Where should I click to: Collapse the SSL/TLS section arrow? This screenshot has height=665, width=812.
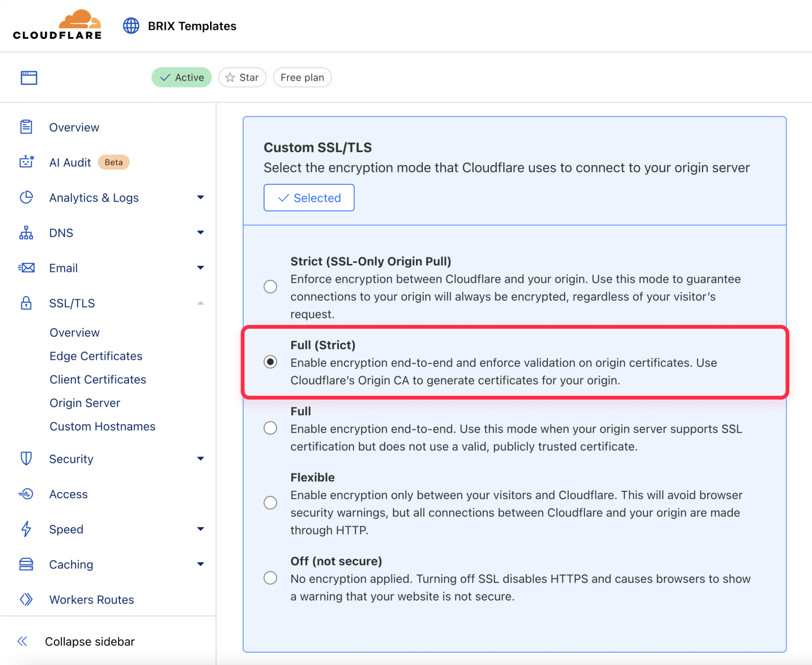[201, 303]
